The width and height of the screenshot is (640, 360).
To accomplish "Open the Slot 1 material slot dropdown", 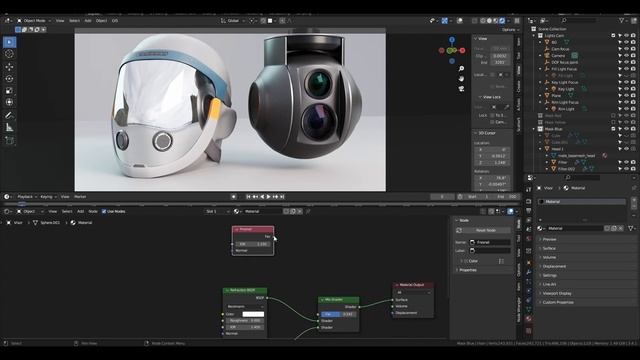I will [217, 211].
